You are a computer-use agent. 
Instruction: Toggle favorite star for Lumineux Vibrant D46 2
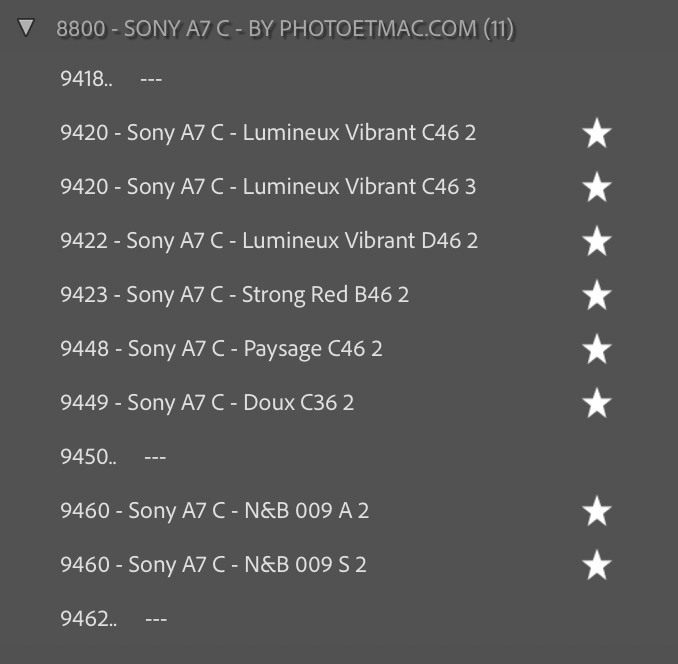coord(597,241)
